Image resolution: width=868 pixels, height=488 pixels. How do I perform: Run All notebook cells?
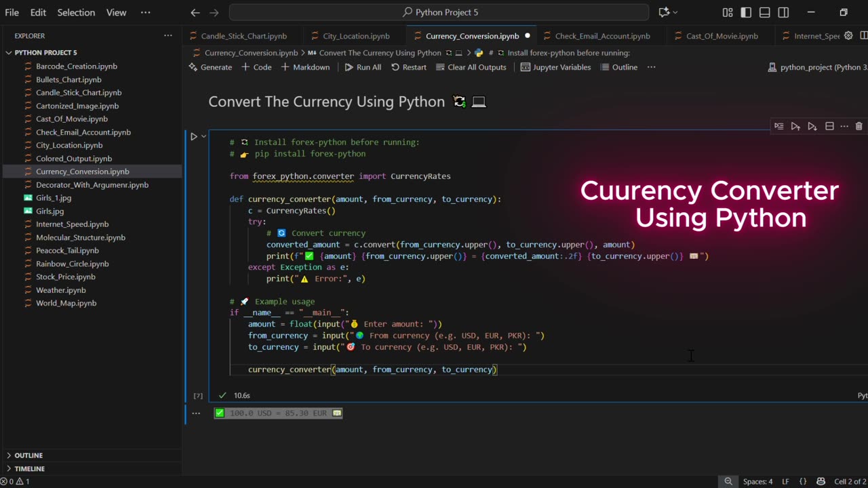pyautogui.click(x=363, y=67)
